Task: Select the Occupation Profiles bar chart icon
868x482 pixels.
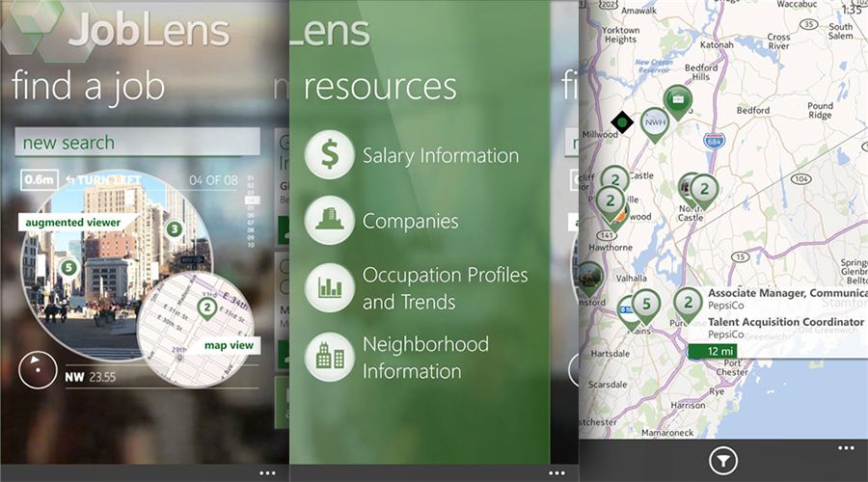Action: (x=328, y=287)
